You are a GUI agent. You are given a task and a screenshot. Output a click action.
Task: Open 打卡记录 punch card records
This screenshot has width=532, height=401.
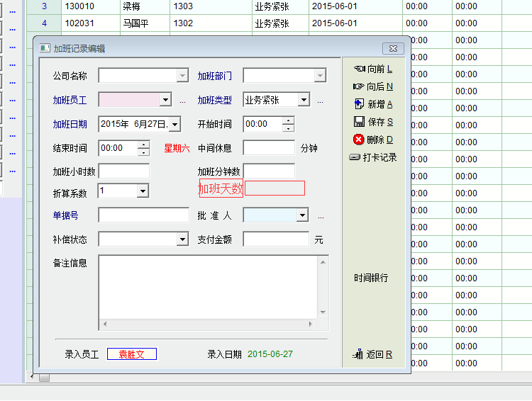[372, 157]
